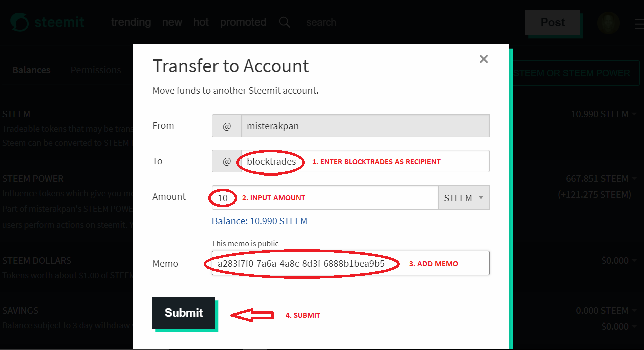Switch to the Permissions tab
The image size is (644, 350).
pyautogui.click(x=96, y=70)
